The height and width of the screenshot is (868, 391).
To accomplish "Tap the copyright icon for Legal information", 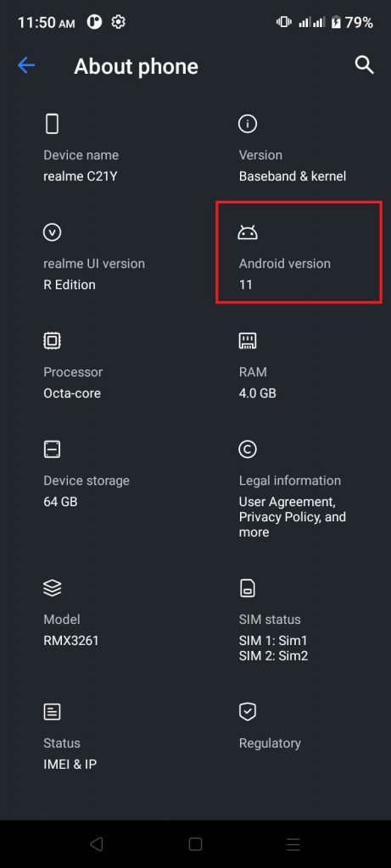I will click(247, 449).
